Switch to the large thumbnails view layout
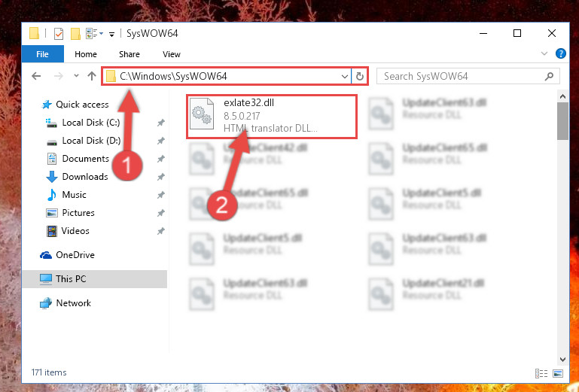The image size is (579, 392). coord(558,373)
